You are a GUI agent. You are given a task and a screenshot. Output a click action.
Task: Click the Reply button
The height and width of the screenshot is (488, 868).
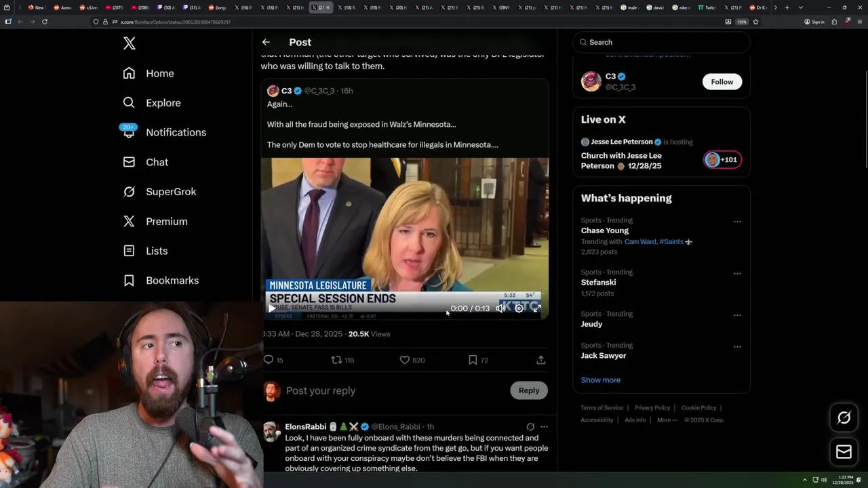(529, 390)
